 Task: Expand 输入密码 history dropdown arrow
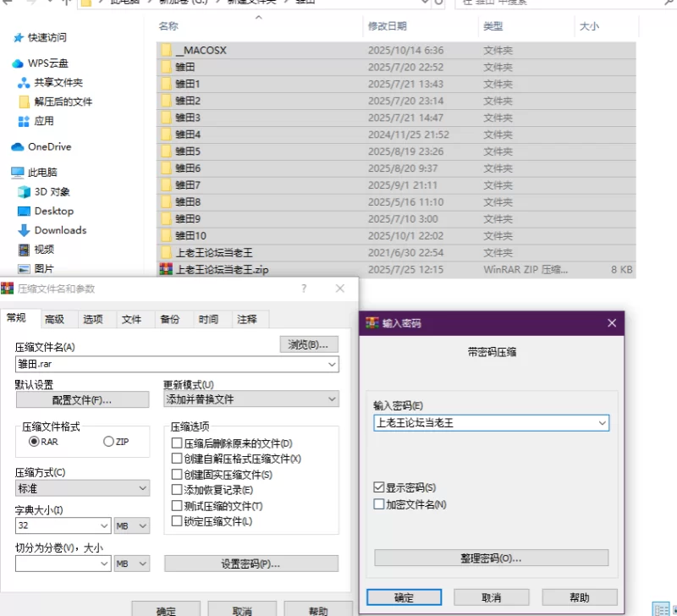point(603,423)
